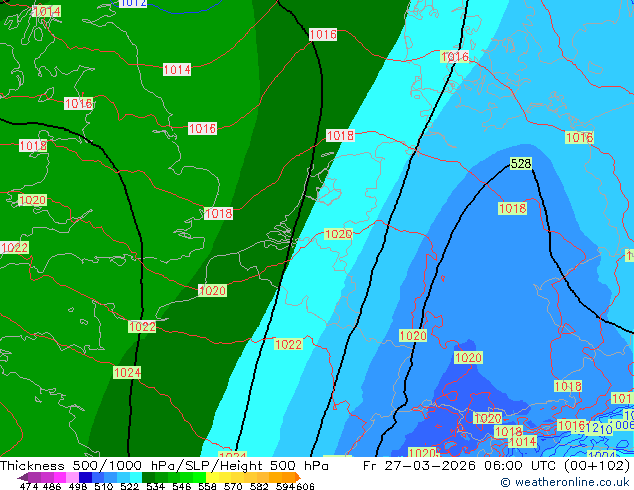Click the 528 height contour label
This screenshot has height=490, width=634.
tap(521, 163)
